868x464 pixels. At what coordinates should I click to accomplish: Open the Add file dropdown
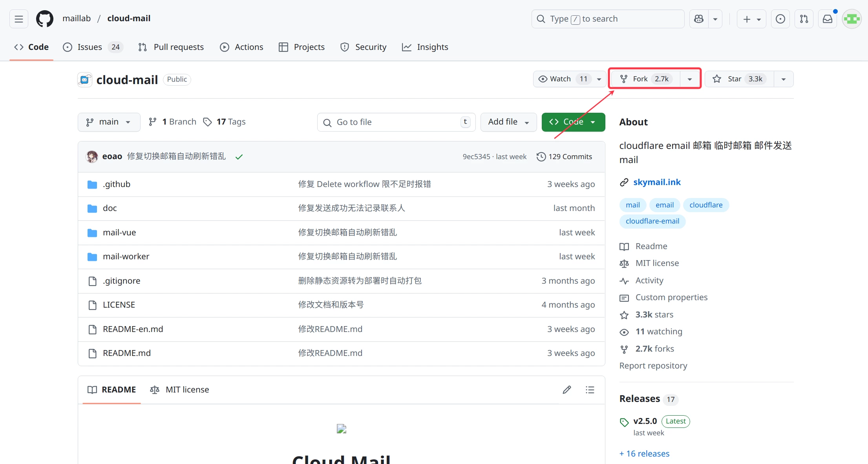pos(508,122)
